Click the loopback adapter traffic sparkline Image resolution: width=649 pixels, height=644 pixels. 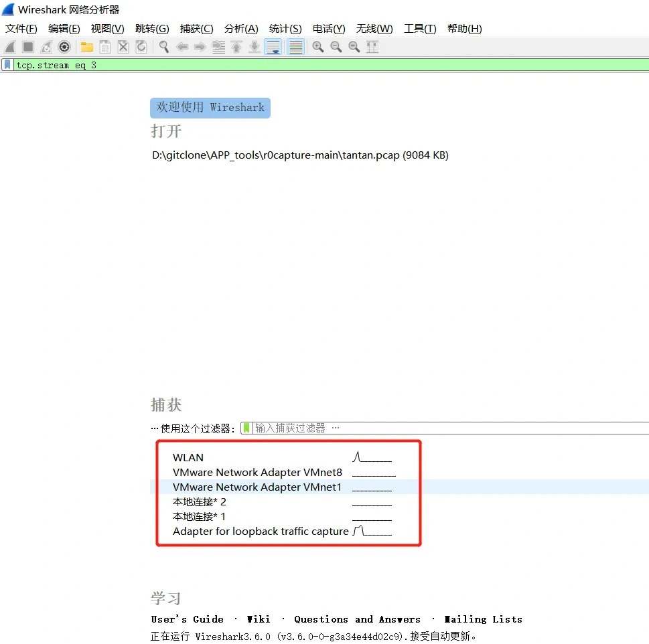click(x=372, y=531)
